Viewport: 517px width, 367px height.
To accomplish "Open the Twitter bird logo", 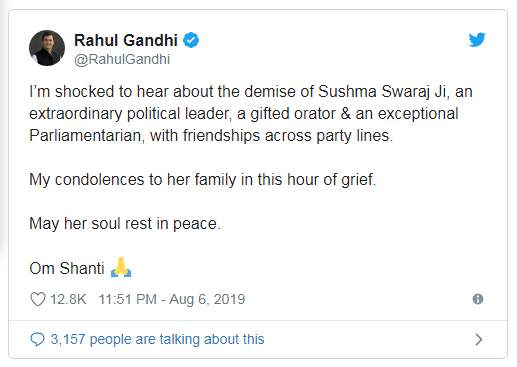I will pos(477,40).
